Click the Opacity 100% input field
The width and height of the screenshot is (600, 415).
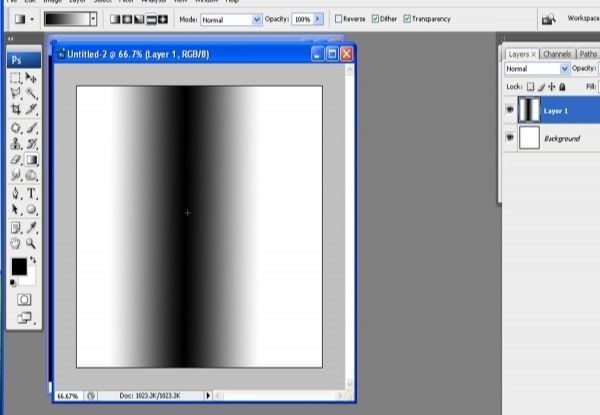tap(303, 19)
